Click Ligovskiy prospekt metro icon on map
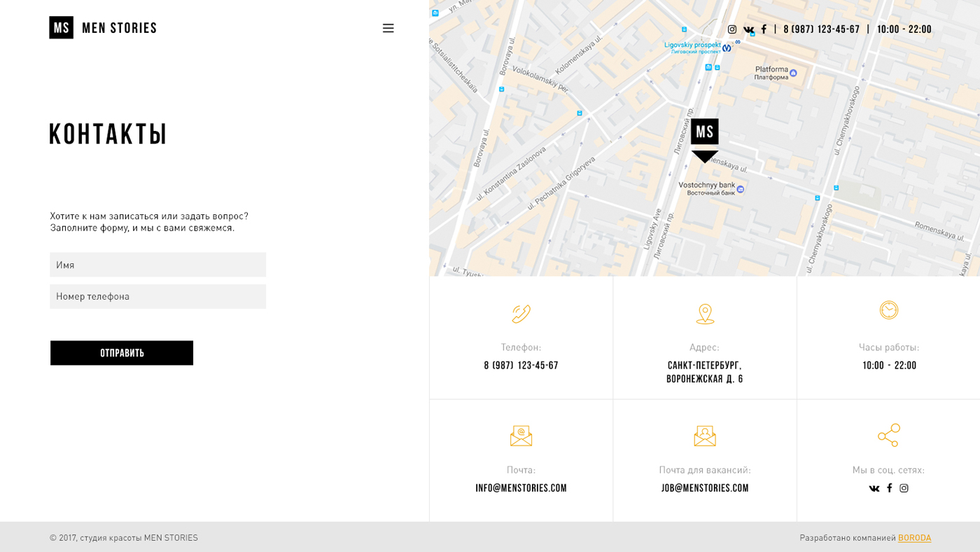The height and width of the screenshot is (552, 980). (727, 48)
